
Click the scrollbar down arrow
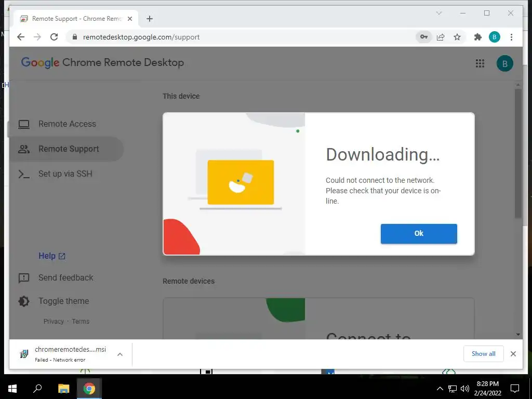pyautogui.click(x=518, y=335)
